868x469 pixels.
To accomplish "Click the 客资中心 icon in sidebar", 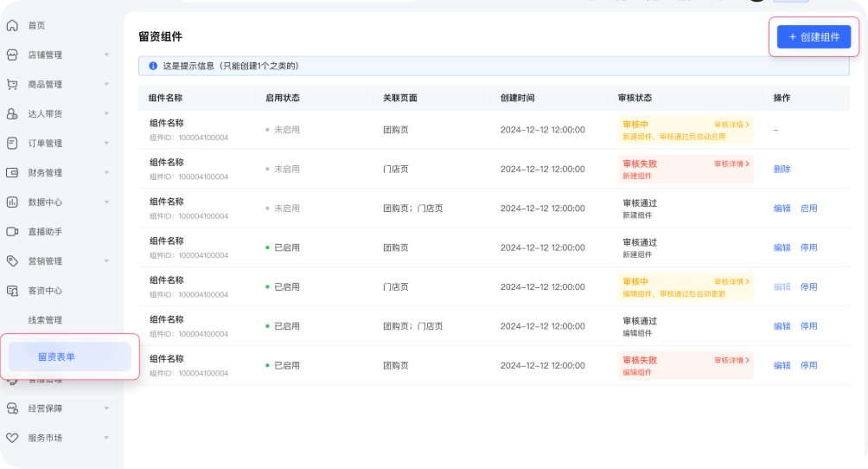I will (12, 291).
